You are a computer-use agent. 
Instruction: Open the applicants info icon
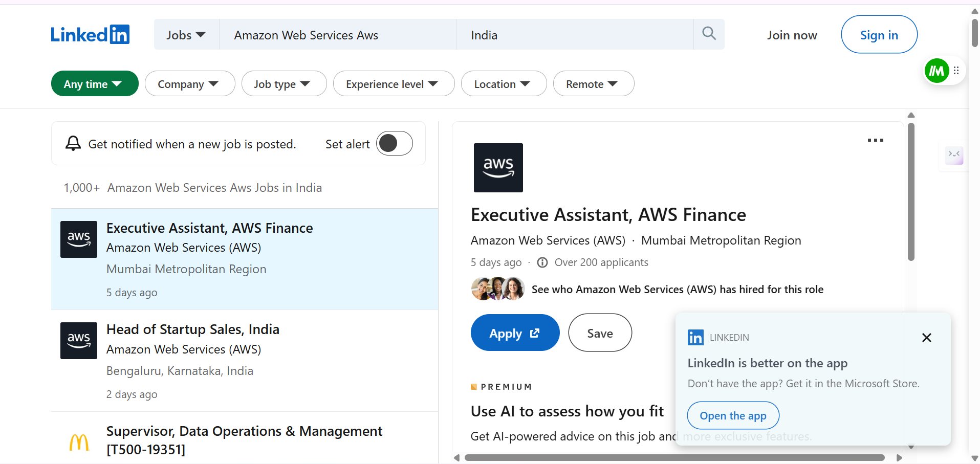click(x=541, y=262)
